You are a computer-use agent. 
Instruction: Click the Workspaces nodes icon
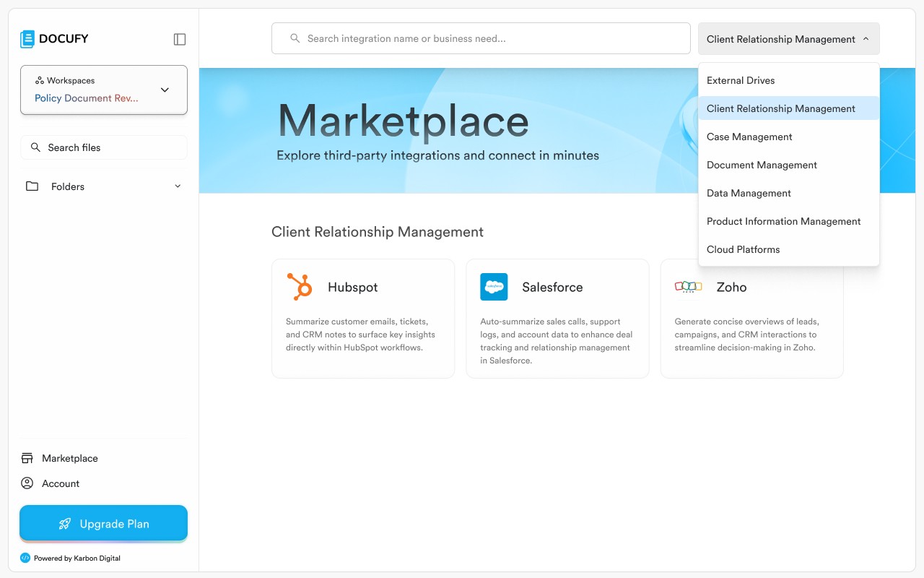(x=40, y=80)
